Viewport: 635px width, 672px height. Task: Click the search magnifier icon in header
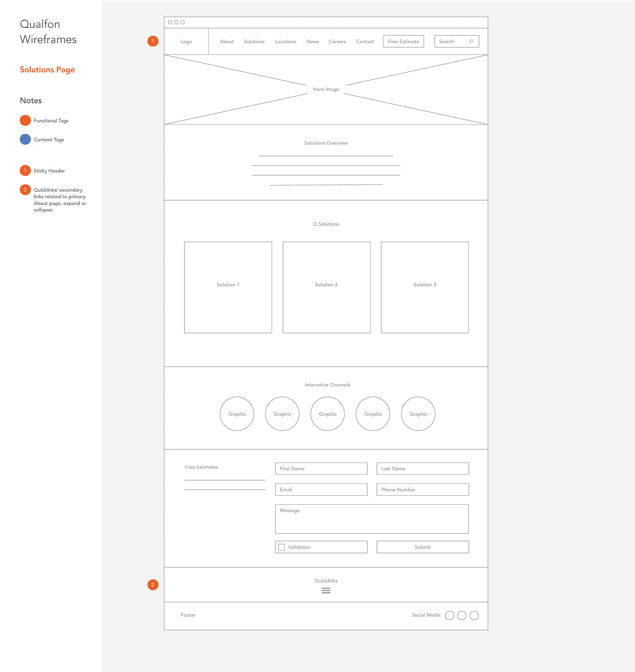pyautogui.click(x=471, y=41)
